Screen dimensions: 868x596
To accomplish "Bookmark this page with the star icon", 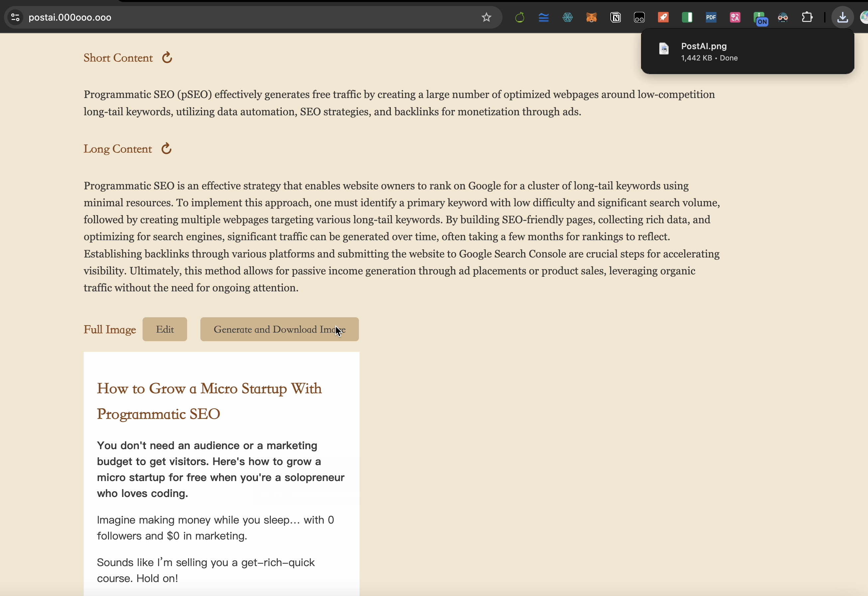I will coord(486,17).
